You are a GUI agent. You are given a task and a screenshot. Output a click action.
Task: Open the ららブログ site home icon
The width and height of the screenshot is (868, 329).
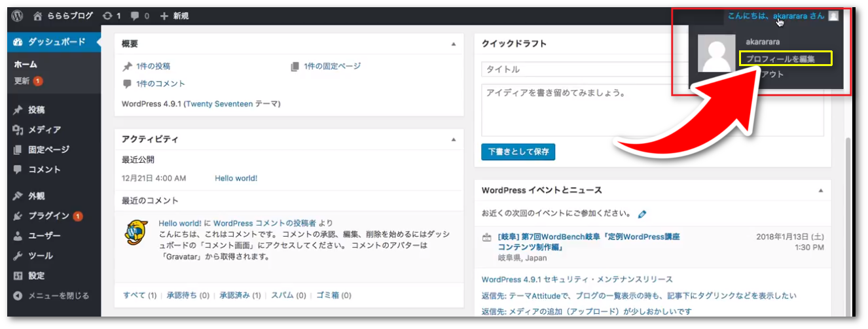[38, 16]
